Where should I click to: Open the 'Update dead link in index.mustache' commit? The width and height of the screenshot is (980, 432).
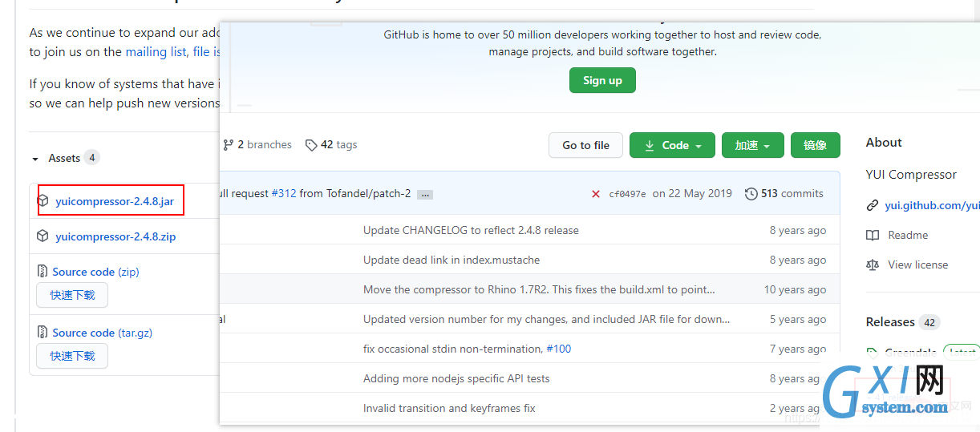[452, 260]
